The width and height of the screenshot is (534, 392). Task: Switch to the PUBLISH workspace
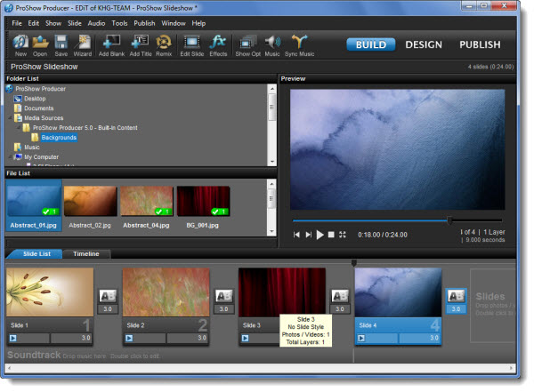[480, 44]
